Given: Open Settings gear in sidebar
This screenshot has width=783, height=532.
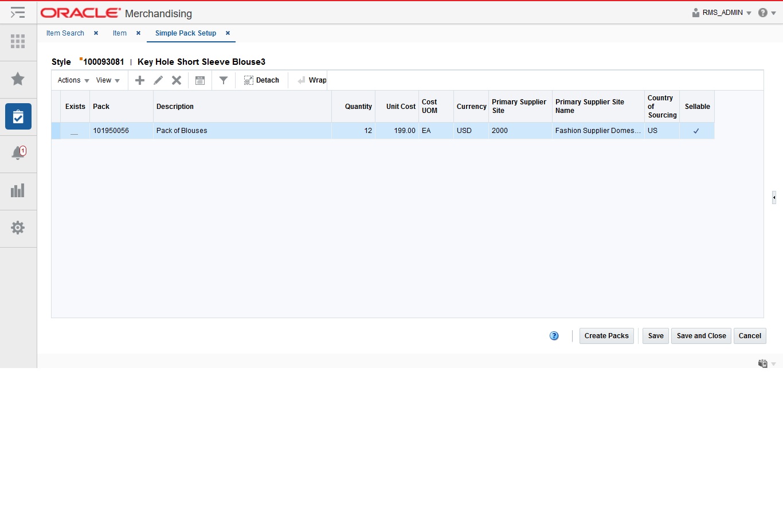Looking at the screenshot, I should (x=18, y=228).
